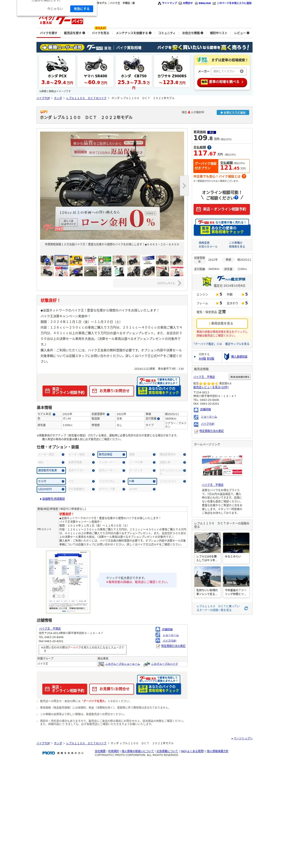Click the help icon next to 支払総額
289x868 pixels.
[x=209, y=148]
